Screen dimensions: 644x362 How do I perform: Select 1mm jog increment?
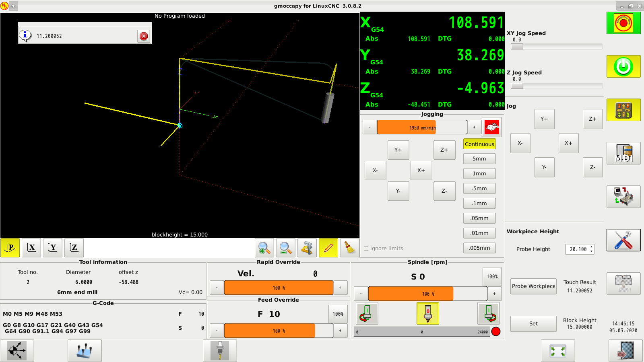coord(479,174)
